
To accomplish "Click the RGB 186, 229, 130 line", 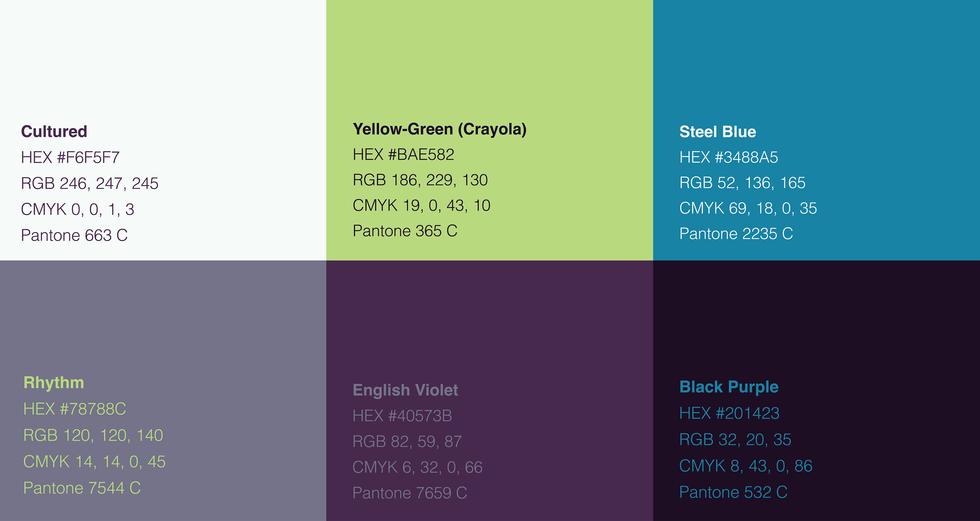I will [x=420, y=180].
